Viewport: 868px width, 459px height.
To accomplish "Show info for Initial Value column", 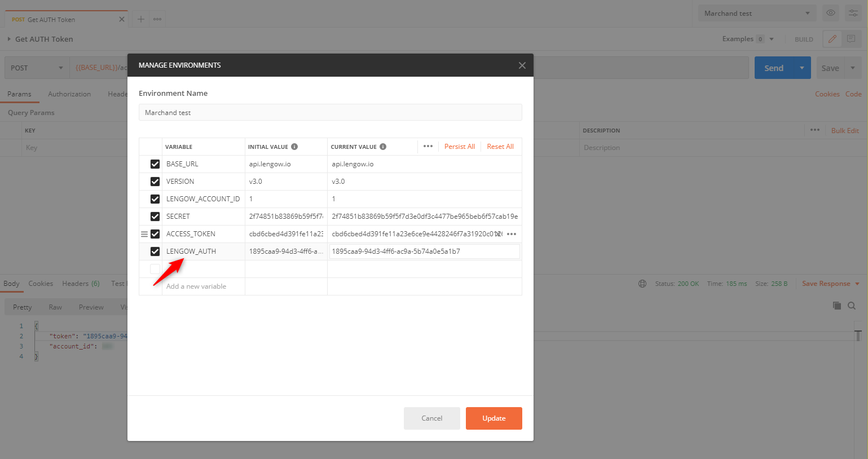I will tap(294, 147).
